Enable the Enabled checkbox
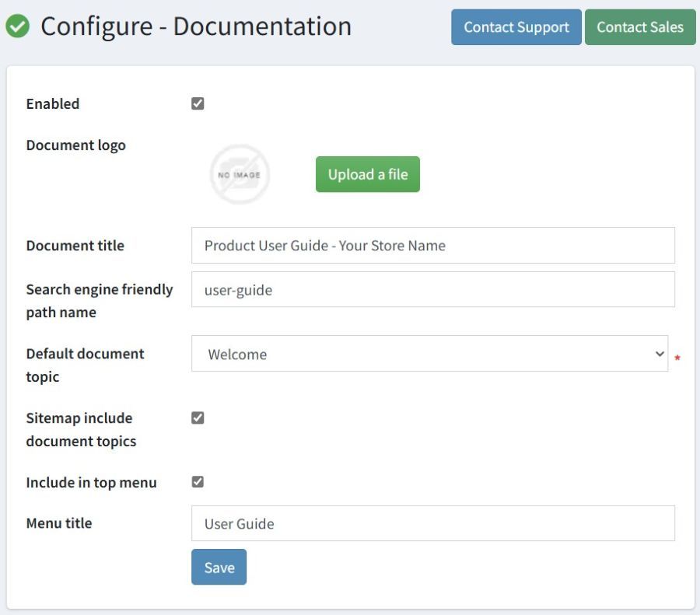The width and height of the screenshot is (700, 615). pyautogui.click(x=197, y=102)
